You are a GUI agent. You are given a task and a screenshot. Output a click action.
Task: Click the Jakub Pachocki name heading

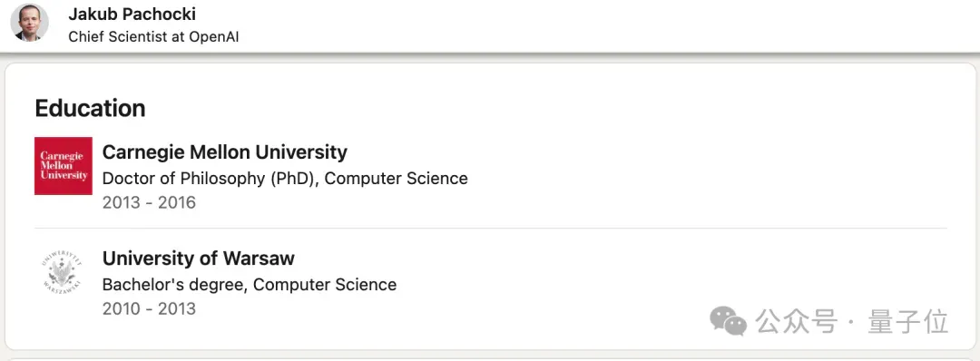pos(132,14)
